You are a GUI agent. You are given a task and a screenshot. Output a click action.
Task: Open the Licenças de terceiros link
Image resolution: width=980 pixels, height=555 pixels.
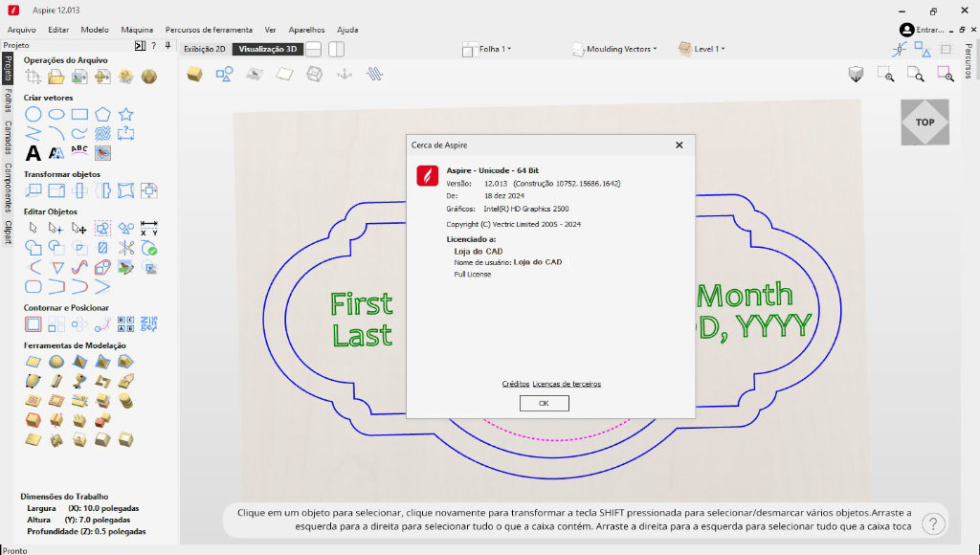pyautogui.click(x=567, y=384)
